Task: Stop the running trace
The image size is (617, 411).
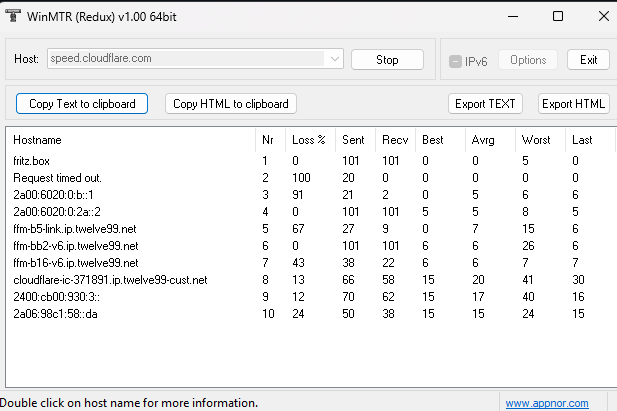Action: coord(387,60)
